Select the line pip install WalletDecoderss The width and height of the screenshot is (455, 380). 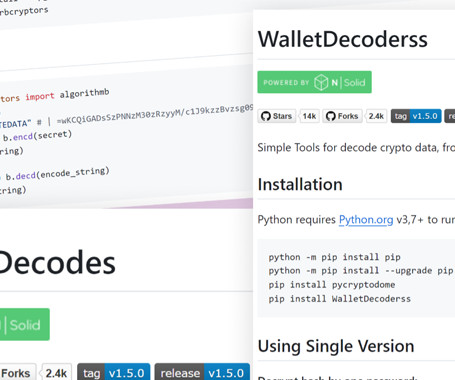point(340,299)
